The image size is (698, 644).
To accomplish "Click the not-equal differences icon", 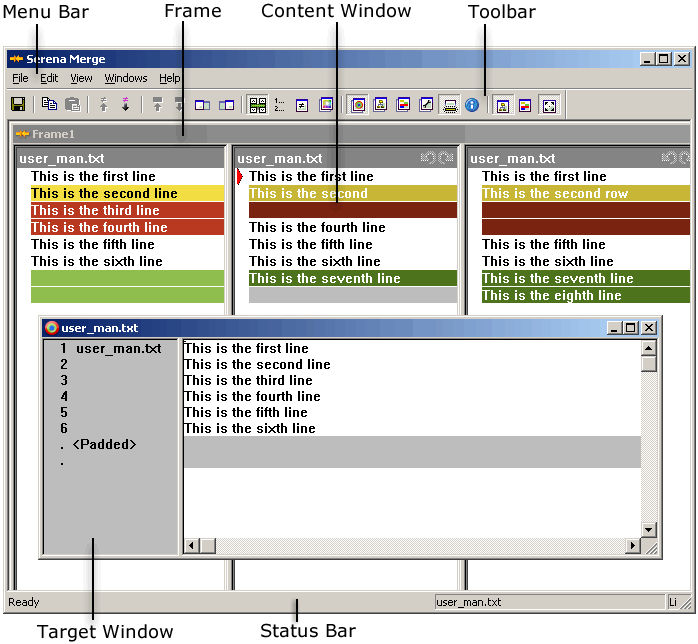I will point(302,105).
